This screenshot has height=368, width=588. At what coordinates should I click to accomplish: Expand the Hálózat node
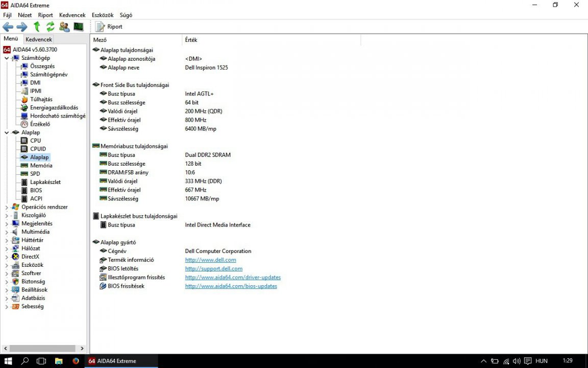pos(6,248)
